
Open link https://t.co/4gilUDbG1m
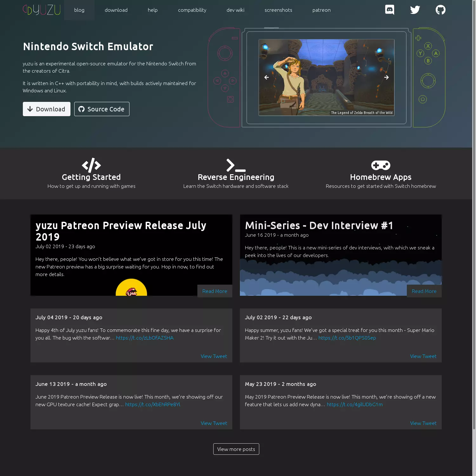(355, 404)
